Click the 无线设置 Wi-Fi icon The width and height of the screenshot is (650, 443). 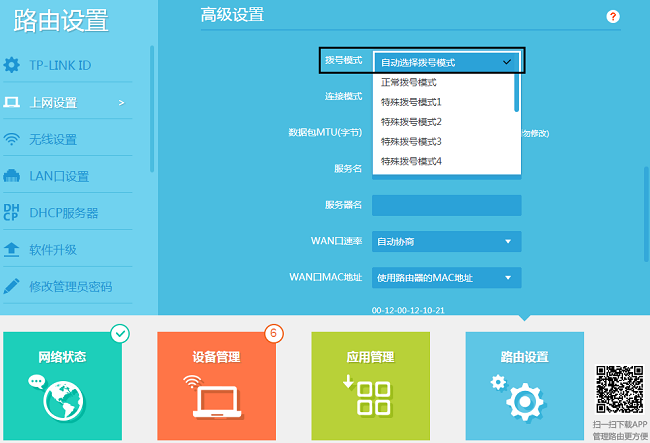coord(12,139)
